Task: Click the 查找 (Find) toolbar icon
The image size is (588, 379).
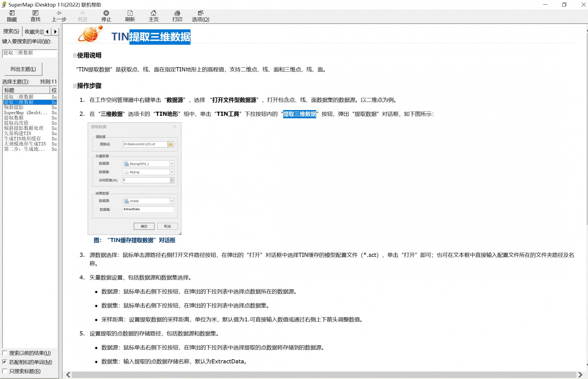Action: (x=36, y=16)
